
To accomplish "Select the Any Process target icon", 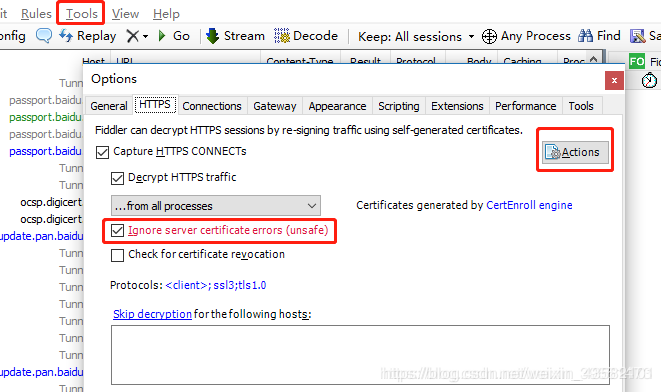I will tap(489, 36).
